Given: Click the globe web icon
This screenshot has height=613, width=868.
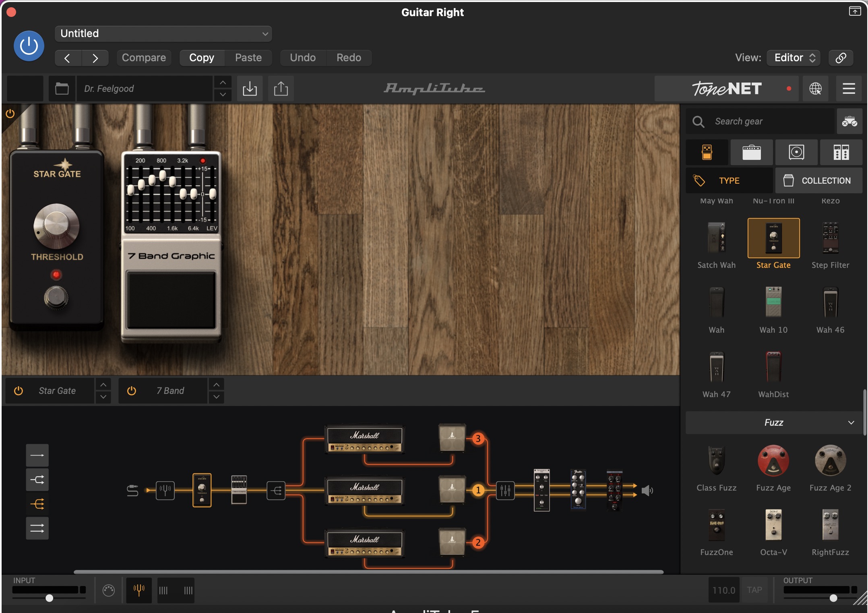Looking at the screenshot, I should [x=815, y=89].
